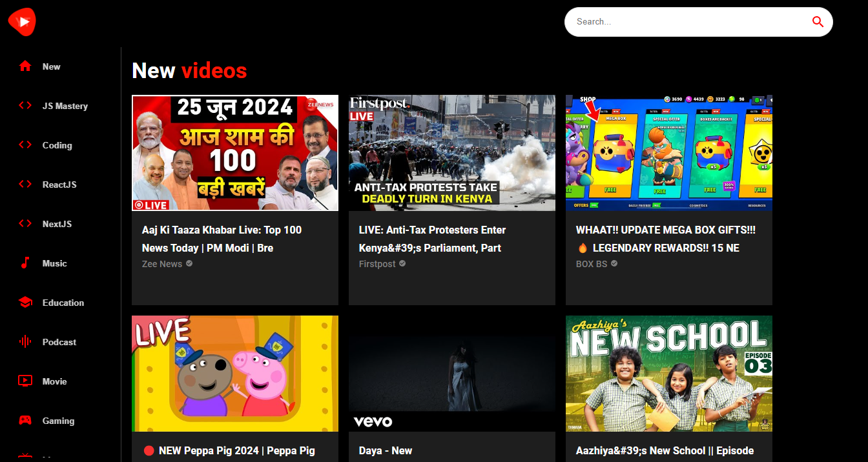
Task: Open the Aaj Ki Taaza Khabar Live title
Action: coord(222,239)
